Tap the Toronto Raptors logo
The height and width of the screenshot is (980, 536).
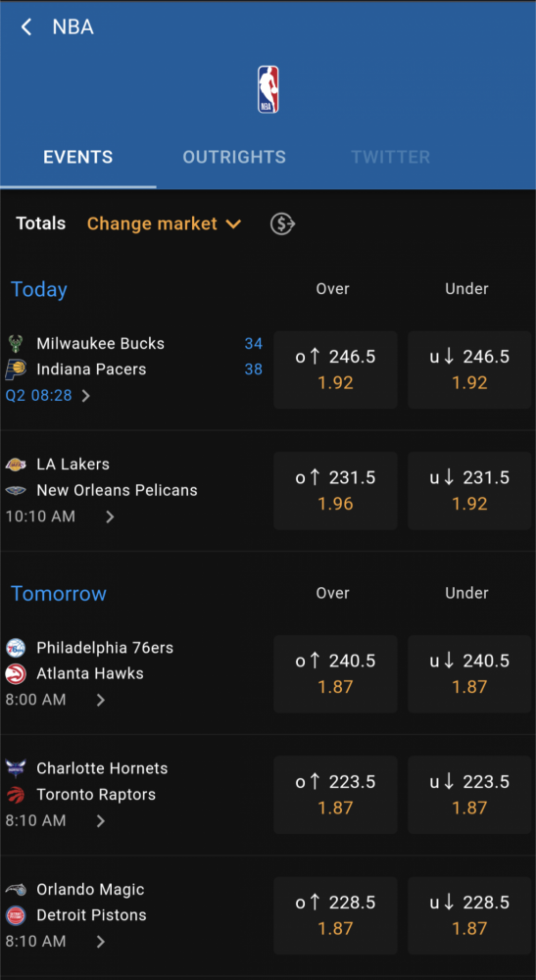pyautogui.click(x=15, y=795)
